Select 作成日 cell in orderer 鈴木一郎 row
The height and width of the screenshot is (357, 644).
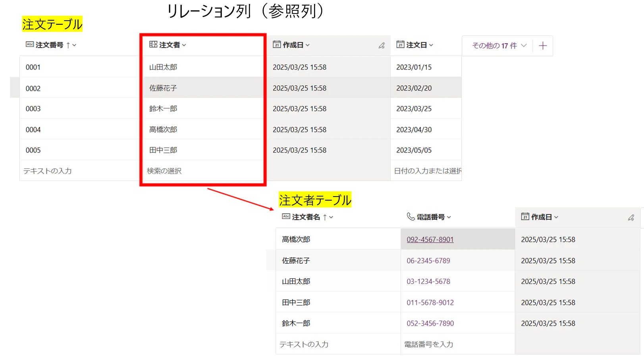(x=578, y=323)
